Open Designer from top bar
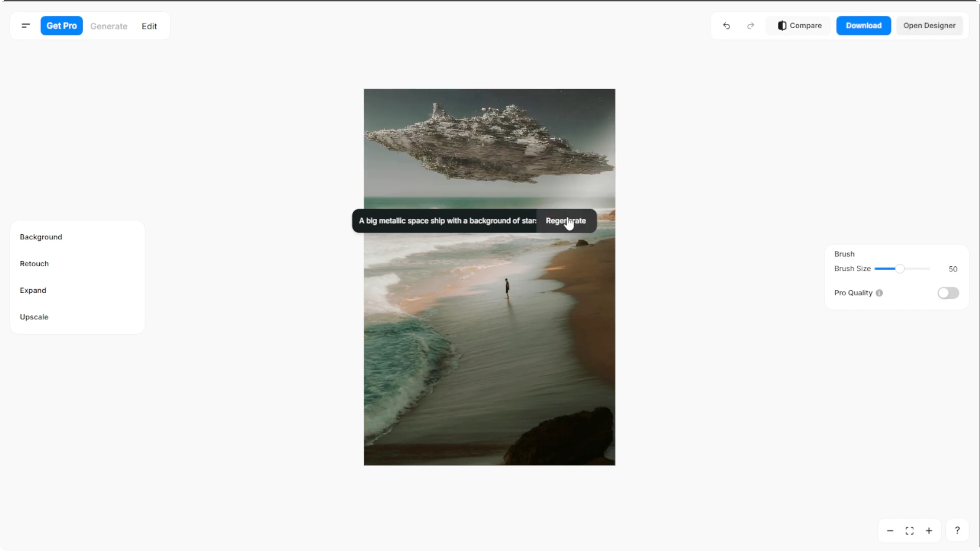The height and width of the screenshot is (551, 980). (929, 26)
